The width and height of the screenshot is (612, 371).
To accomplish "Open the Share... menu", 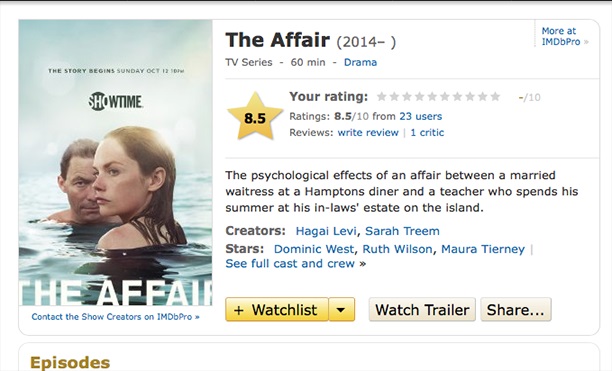I will point(516,310).
